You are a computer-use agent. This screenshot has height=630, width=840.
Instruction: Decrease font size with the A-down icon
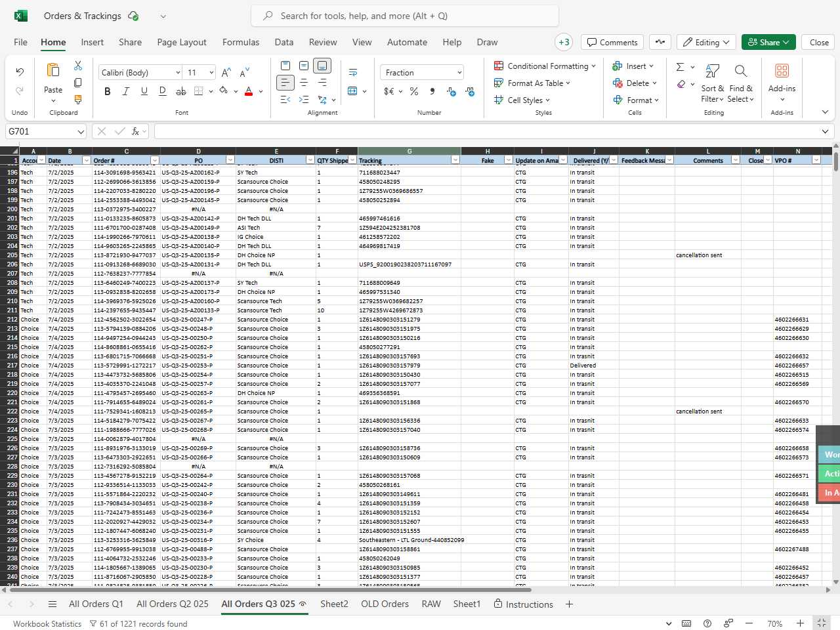click(x=245, y=72)
